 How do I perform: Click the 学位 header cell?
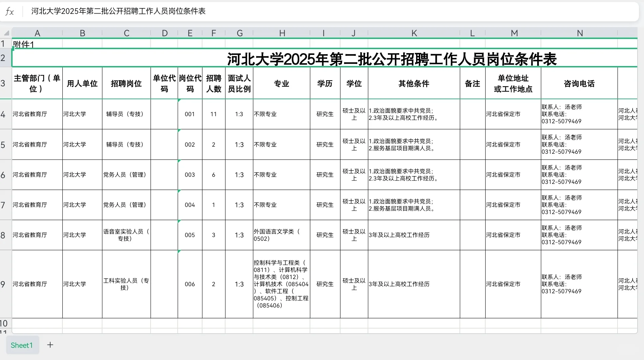point(354,83)
